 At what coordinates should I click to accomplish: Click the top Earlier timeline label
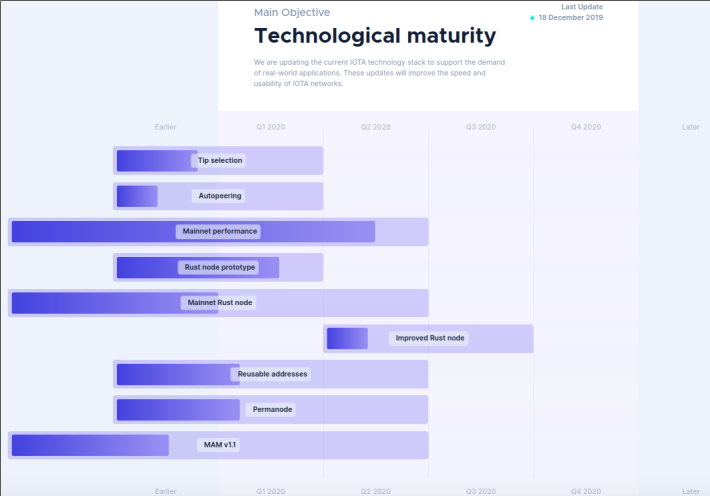pyautogui.click(x=165, y=127)
